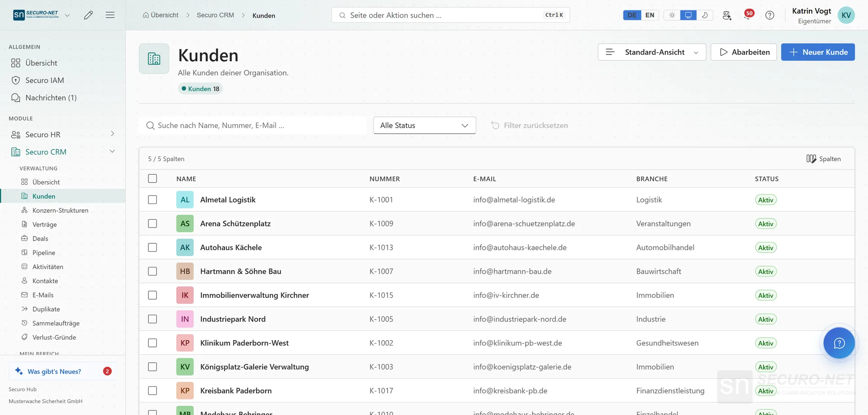Check the Klinikum Paderborn-West checkbox

[x=153, y=343]
